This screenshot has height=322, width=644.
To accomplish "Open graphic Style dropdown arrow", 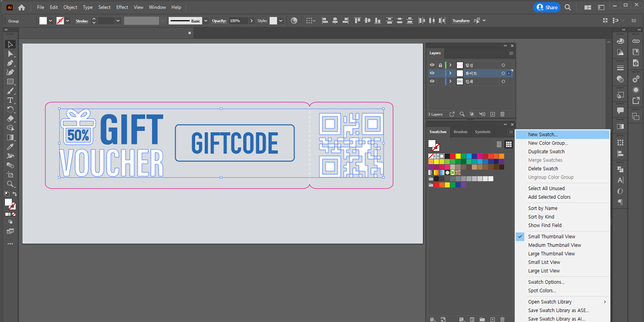I will [281, 20].
